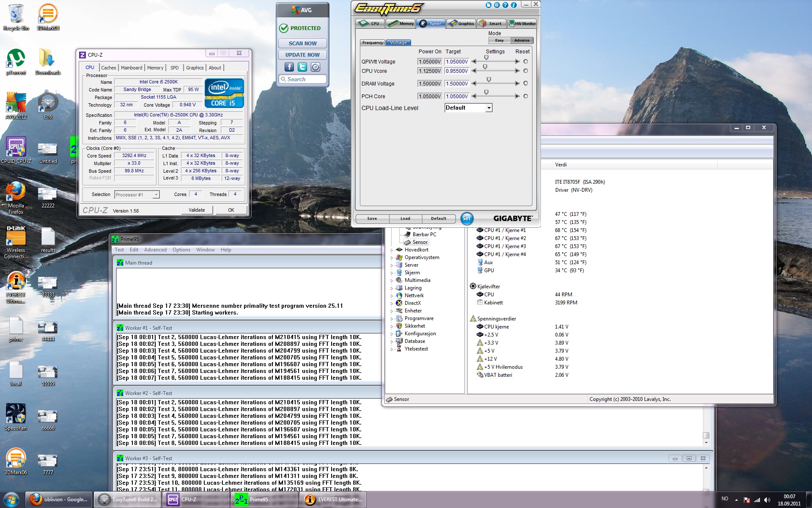Click UPDATE NOW in AVG gadget
The image size is (812, 508).
pos(302,55)
